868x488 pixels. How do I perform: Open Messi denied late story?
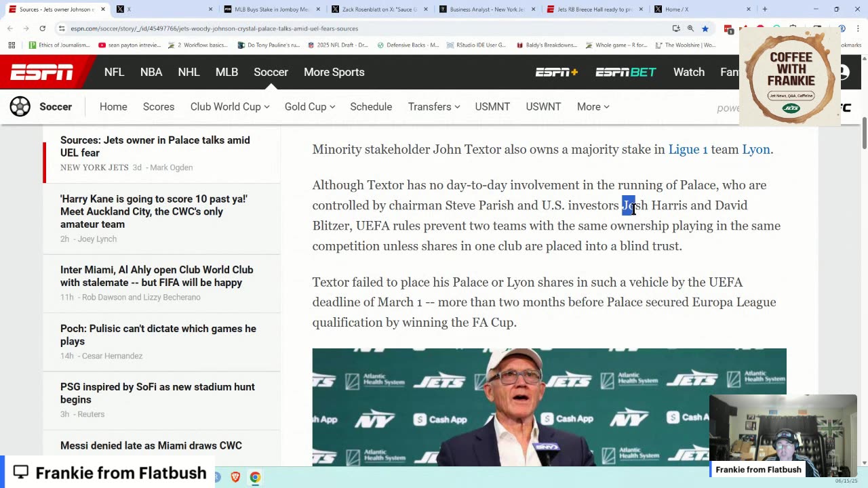(x=151, y=445)
